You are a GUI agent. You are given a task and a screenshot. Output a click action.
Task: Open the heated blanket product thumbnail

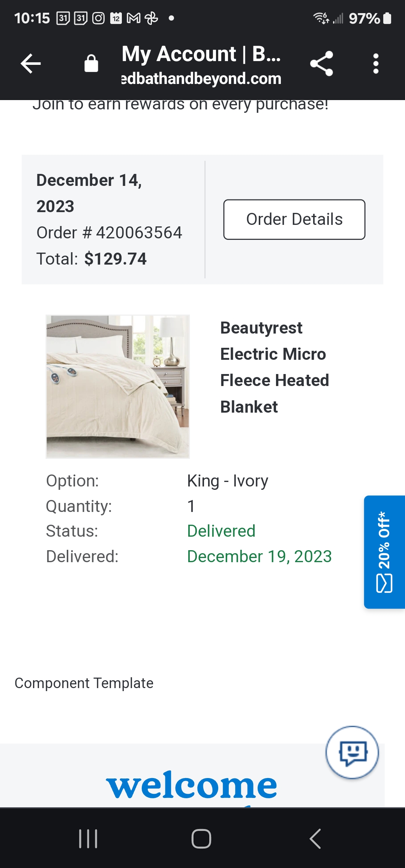point(118,386)
